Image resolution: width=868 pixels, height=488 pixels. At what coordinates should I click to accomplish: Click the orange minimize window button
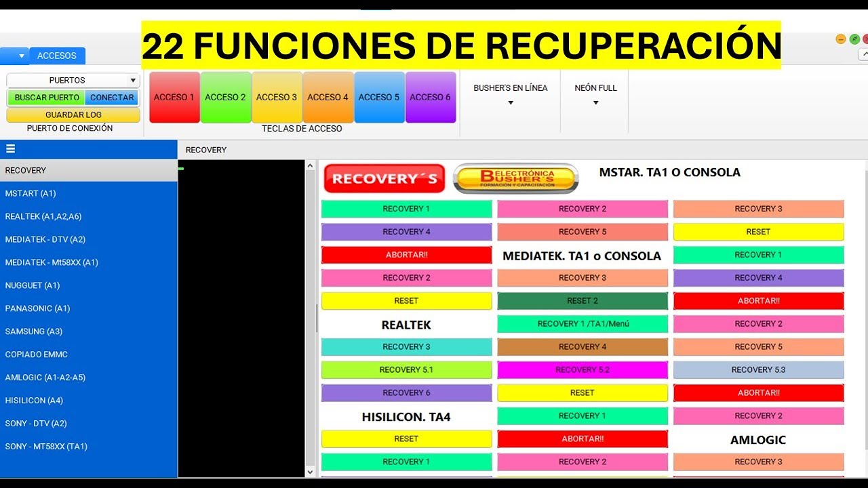click(841, 39)
